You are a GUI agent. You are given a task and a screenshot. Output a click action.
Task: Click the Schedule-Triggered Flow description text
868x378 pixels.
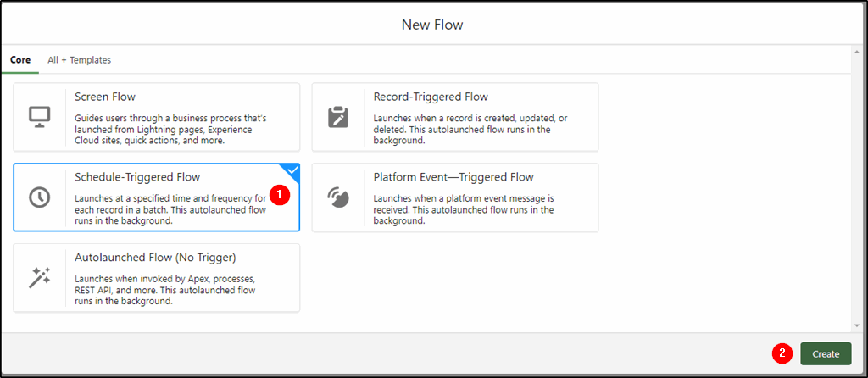(171, 209)
